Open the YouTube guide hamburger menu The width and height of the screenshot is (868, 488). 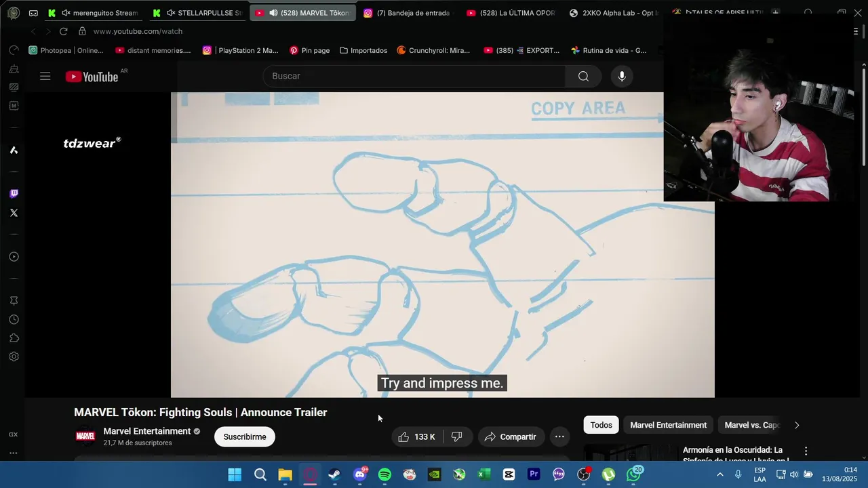coord(45,77)
